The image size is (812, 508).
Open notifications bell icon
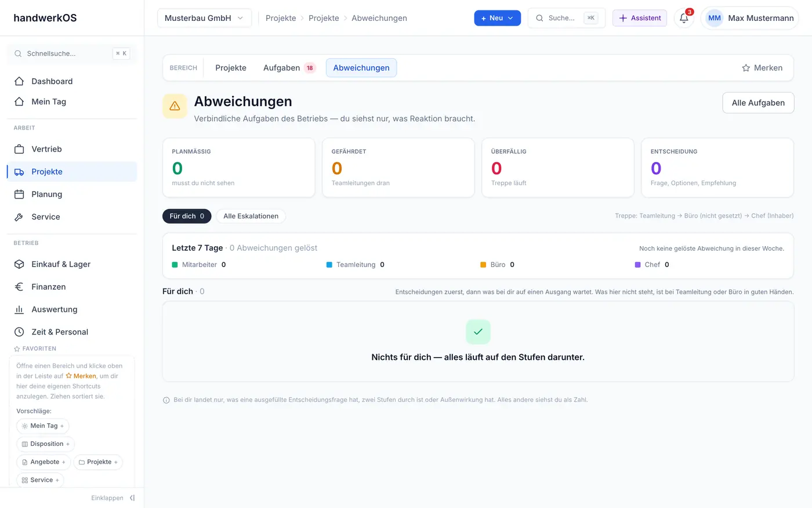(x=684, y=18)
